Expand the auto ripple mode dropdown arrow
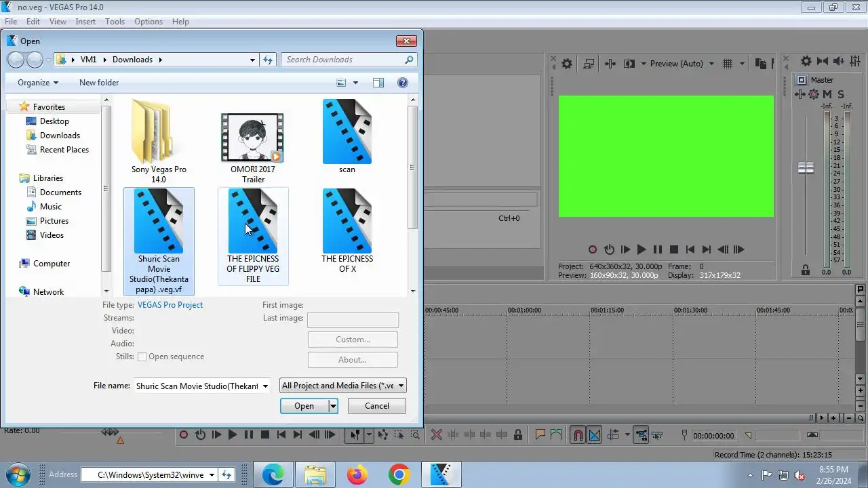The width and height of the screenshot is (868, 488). pos(627,435)
